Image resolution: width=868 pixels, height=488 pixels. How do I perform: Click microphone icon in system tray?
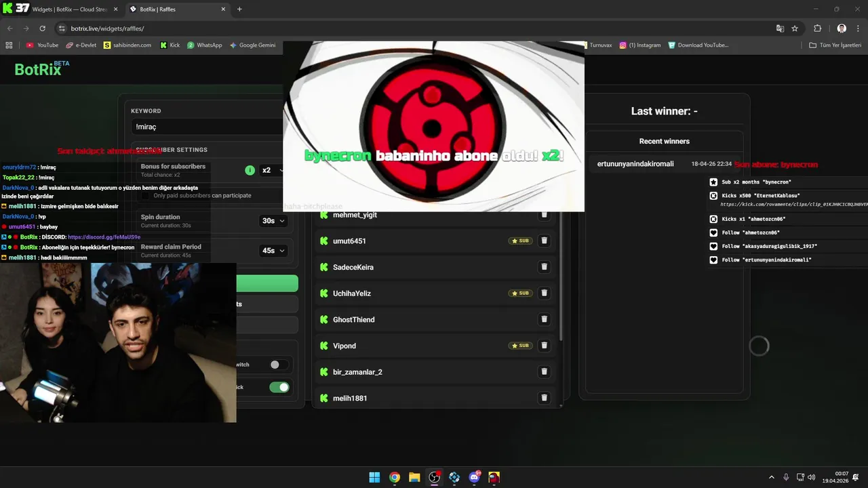[786, 477]
